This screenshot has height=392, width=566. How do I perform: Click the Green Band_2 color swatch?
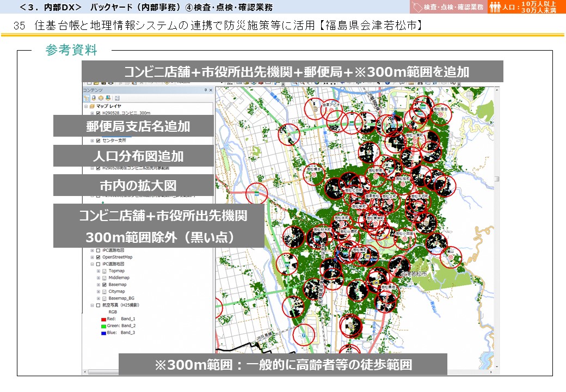pos(103,326)
